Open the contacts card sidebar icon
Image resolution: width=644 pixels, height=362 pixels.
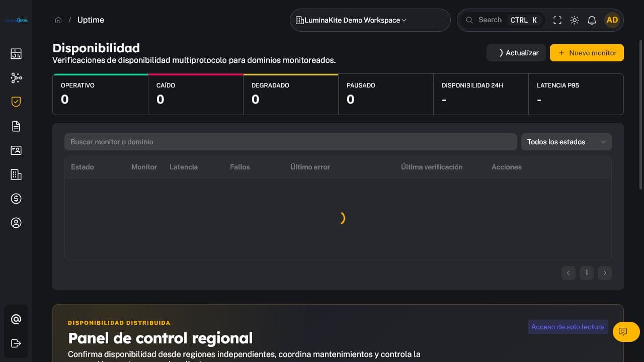16,150
